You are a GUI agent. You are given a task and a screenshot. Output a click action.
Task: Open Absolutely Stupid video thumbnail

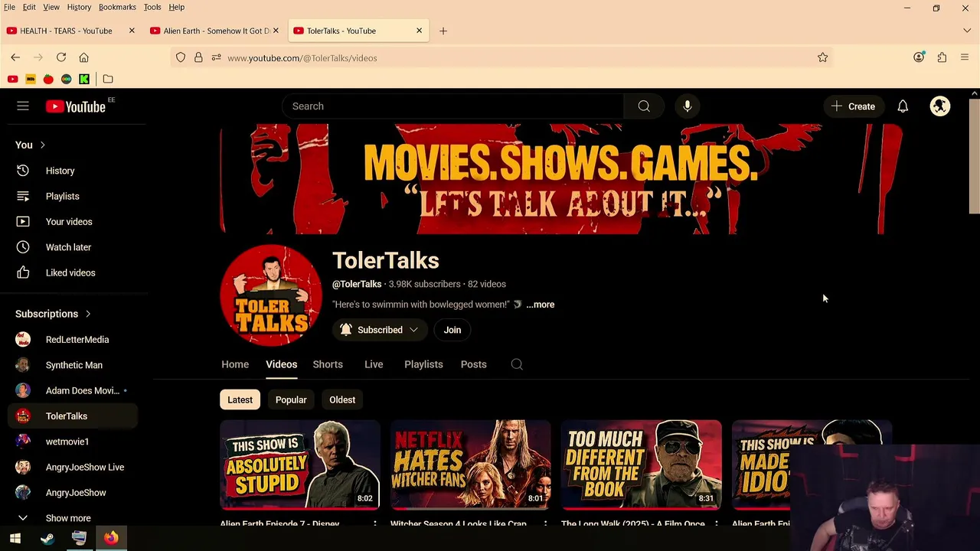[x=300, y=465]
